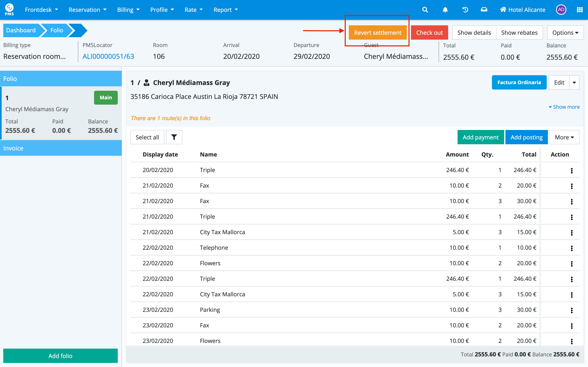This screenshot has height=367, width=588.
Task: Open the notifications bell
Action: pyautogui.click(x=445, y=10)
